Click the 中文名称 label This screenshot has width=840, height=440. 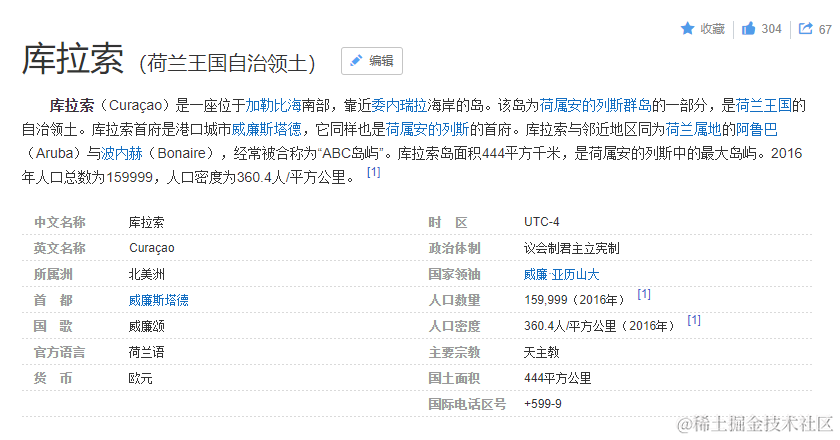coord(60,222)
